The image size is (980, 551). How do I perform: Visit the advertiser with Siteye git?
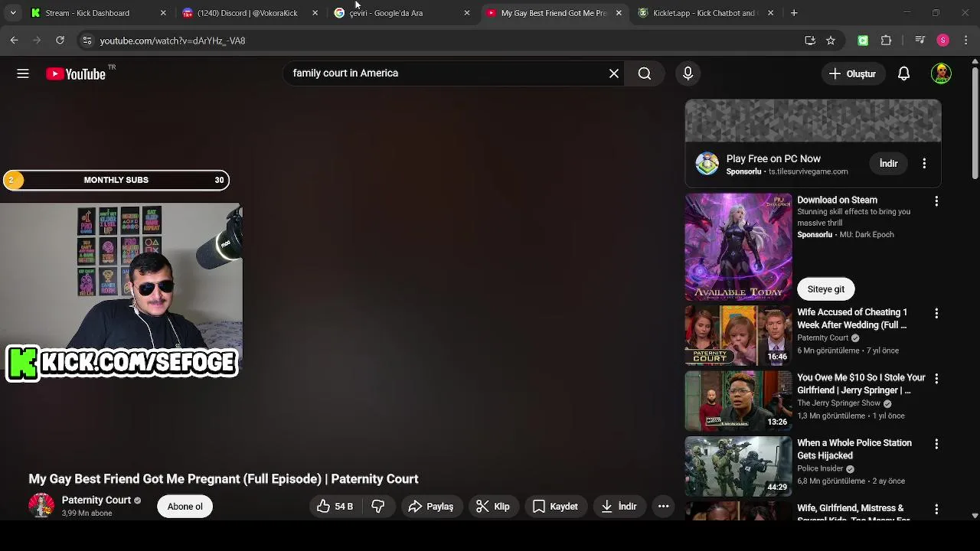826,289
